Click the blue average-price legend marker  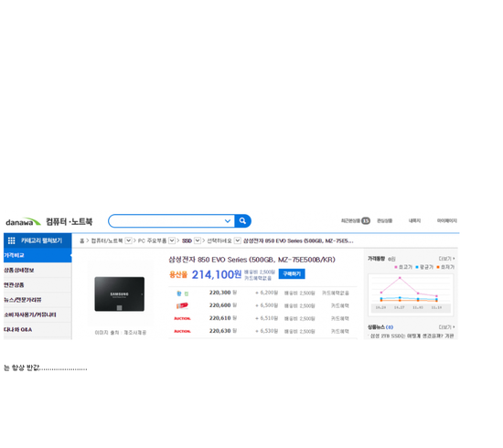417,267
